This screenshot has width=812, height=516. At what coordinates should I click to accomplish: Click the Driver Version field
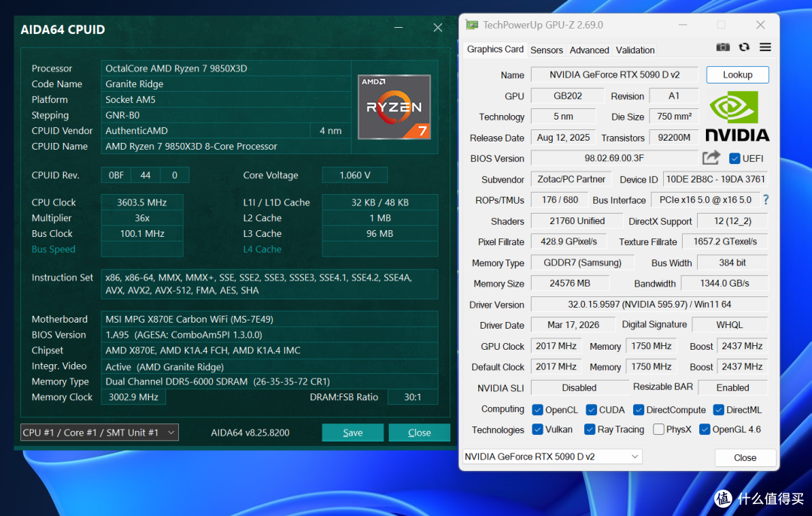coord(650,304)
